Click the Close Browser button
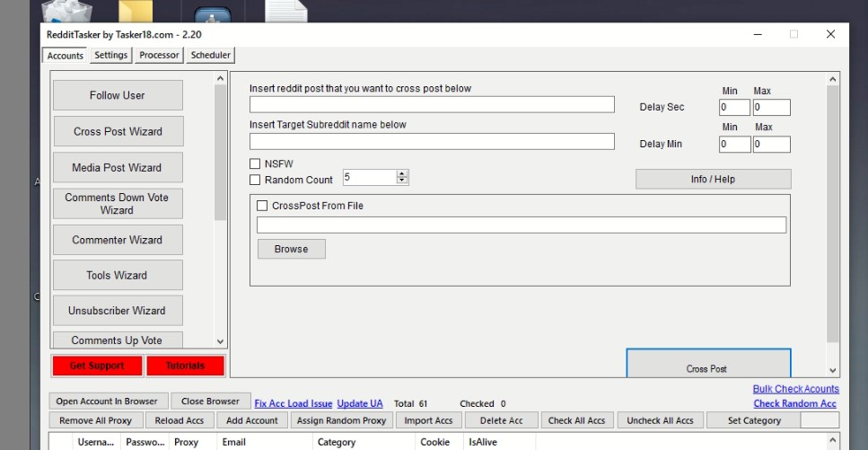 click(x=210, y=401)
